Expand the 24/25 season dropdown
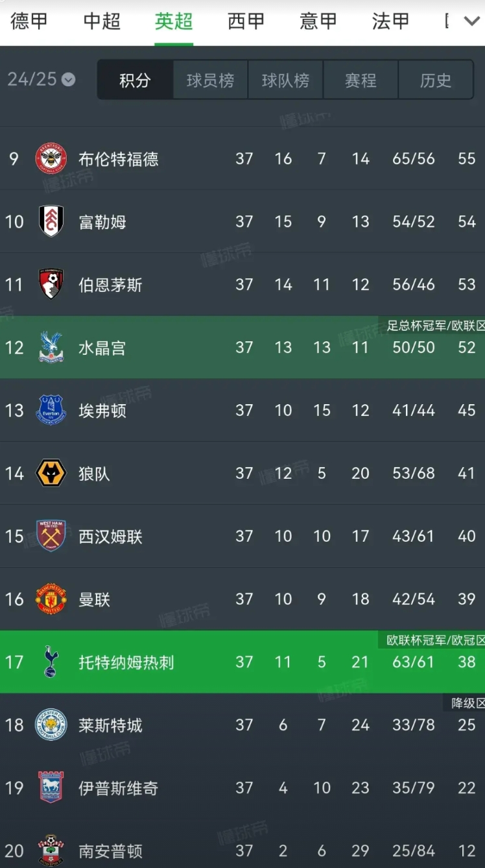Screen dimensions: 485x868 click(41, 79)
